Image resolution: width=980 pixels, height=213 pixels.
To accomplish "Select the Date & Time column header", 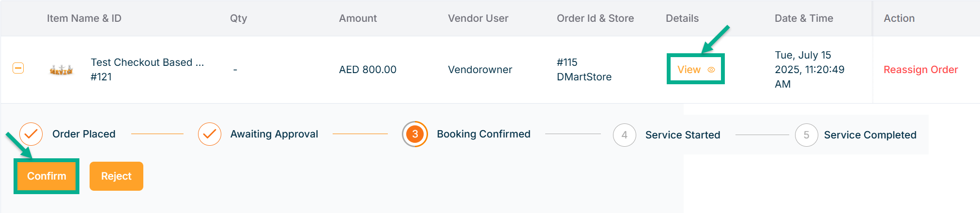I will [x=804, y=18].
